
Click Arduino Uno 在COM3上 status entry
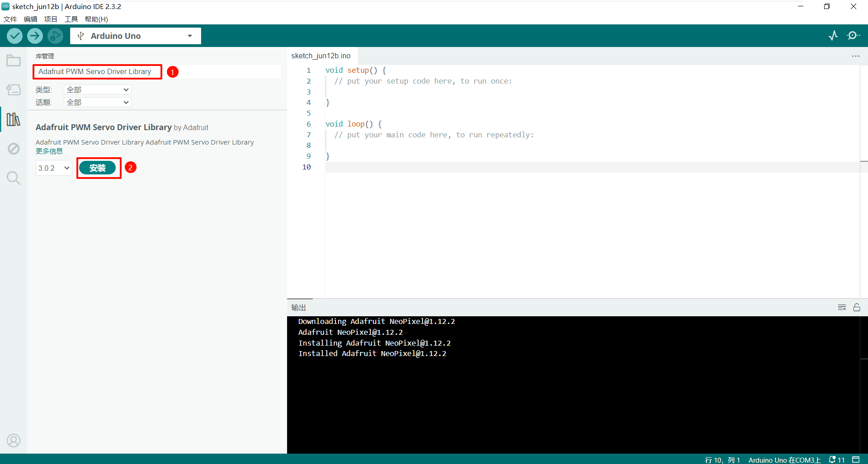coord(784,459)
